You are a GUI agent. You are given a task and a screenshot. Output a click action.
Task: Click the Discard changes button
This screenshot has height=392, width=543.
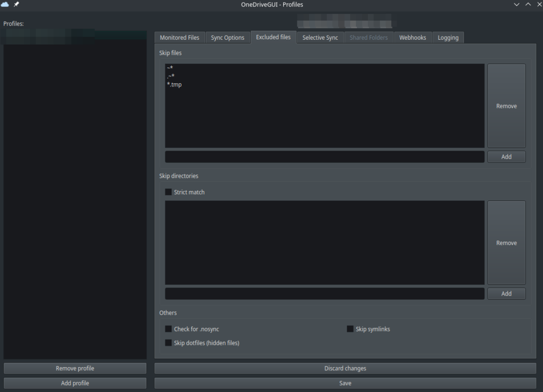[x=345, y=368]
